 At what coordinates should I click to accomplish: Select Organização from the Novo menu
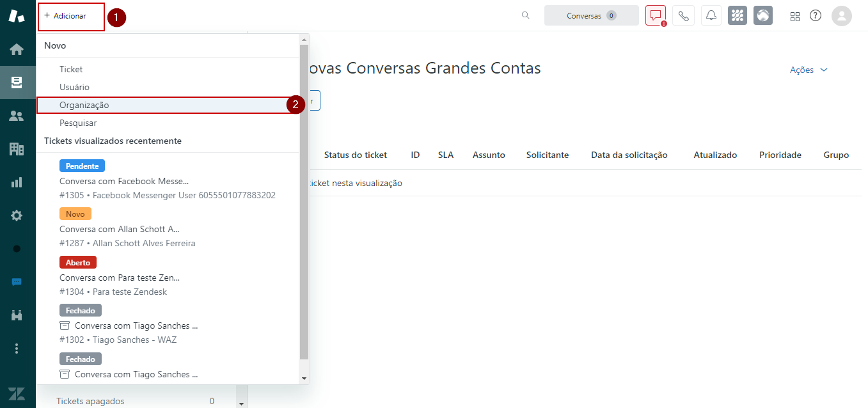point(84,105)
